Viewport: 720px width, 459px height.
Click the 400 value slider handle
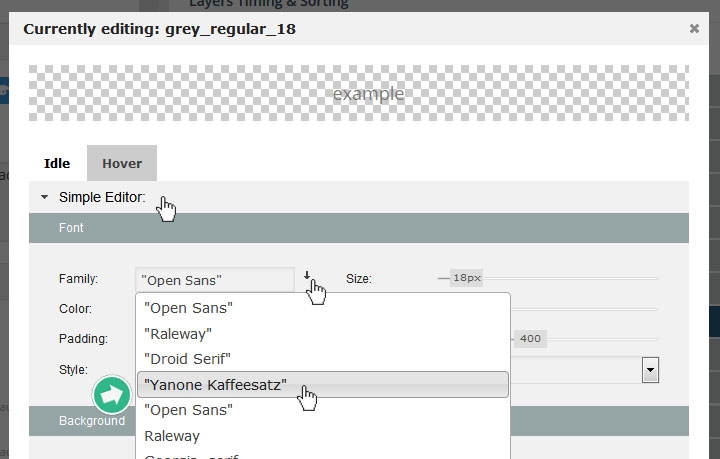(x=530, y=339)
